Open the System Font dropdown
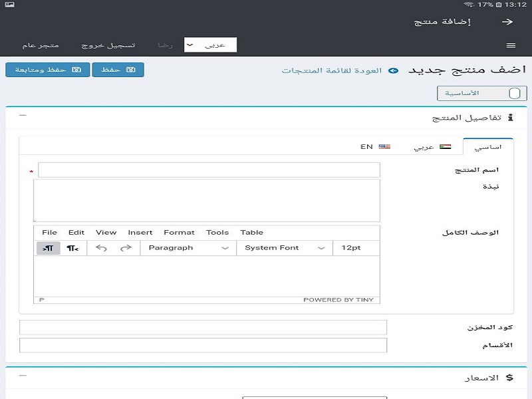Viewport: 532px width, 399px height. point(284,248)
